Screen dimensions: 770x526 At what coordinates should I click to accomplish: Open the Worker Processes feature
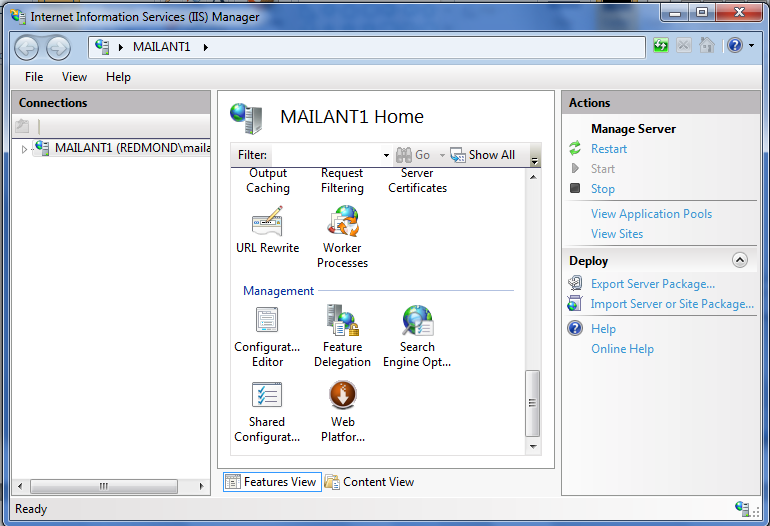coord(343,221)
